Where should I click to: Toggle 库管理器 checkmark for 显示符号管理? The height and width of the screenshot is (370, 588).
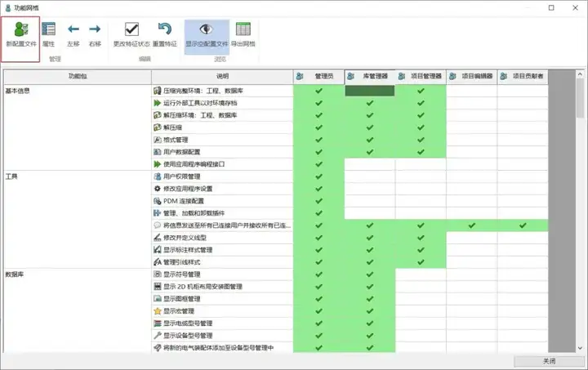click(370, 274)
